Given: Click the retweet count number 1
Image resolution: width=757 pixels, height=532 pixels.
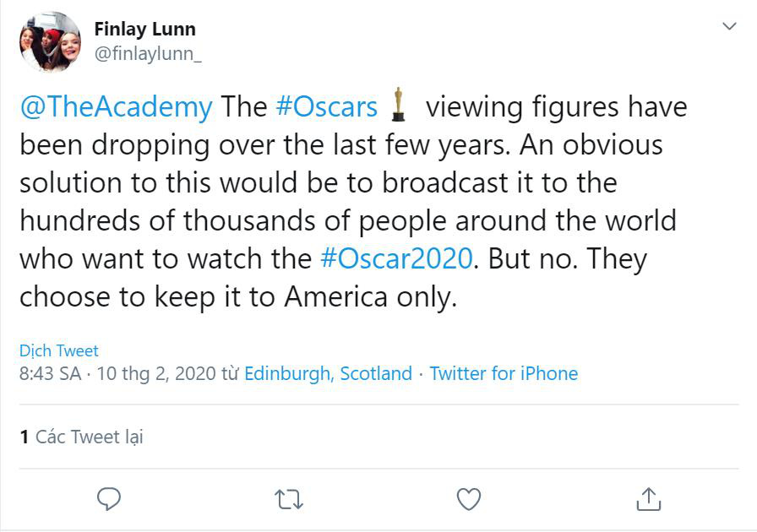Looking at the screenshot, I should point(25,437).
